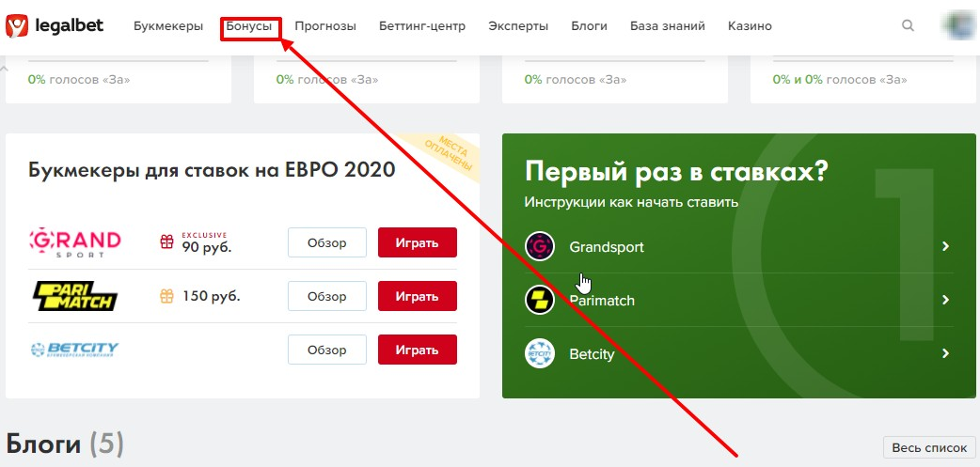Click Играть for Parimatch
980x467 pixels.
point(418,296)
